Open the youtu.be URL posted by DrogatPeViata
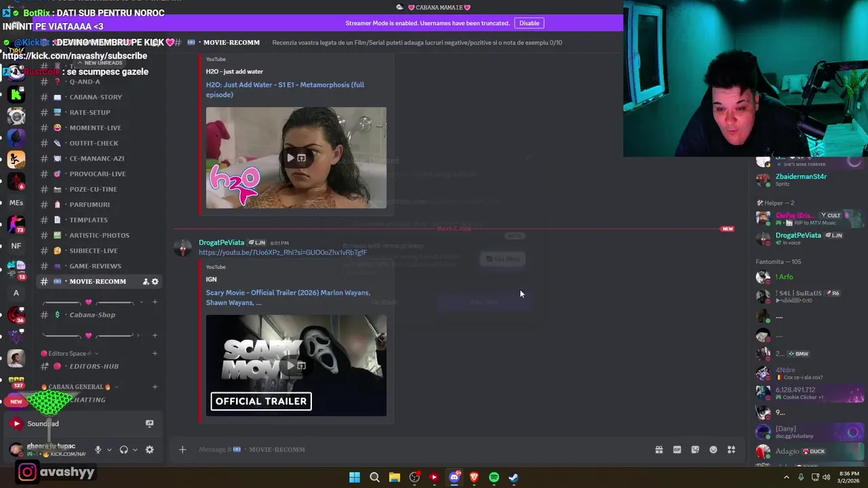This screenshot has width=868, height=488. [x=282, y=252]
